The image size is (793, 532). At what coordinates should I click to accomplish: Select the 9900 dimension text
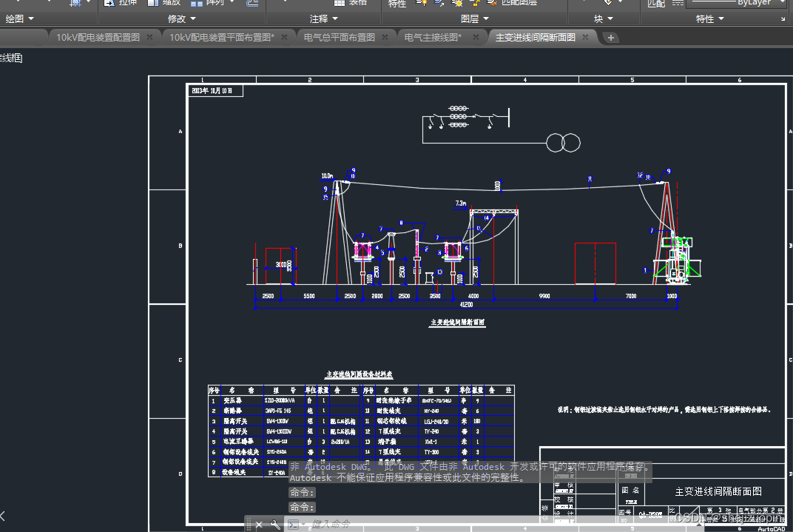[x=544, y=296]
